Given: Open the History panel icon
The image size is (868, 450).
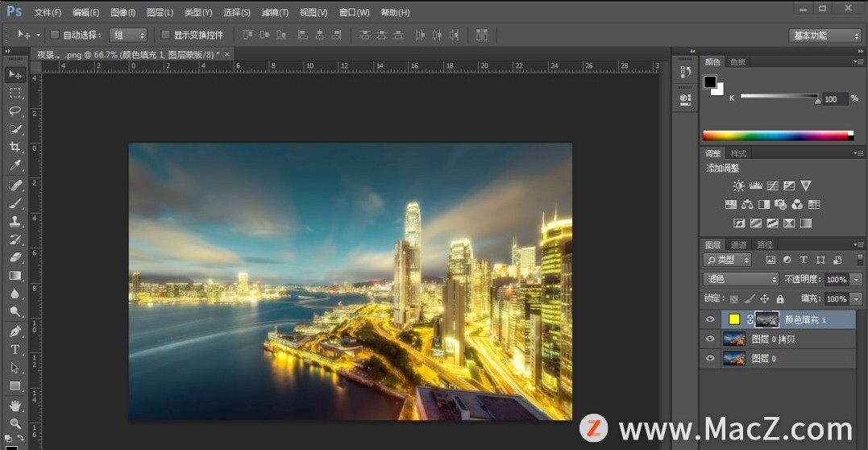Looking at the screenshot, I should (x=685, y=72).
